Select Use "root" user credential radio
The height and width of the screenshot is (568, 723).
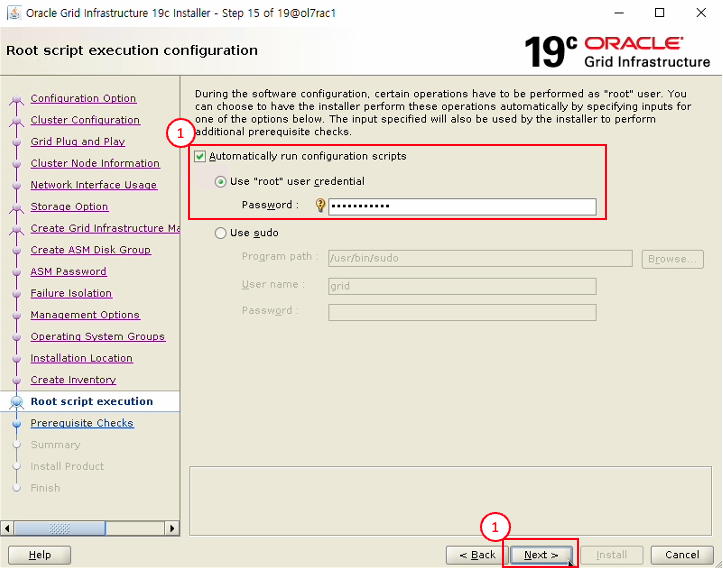[x=220, y=182]
